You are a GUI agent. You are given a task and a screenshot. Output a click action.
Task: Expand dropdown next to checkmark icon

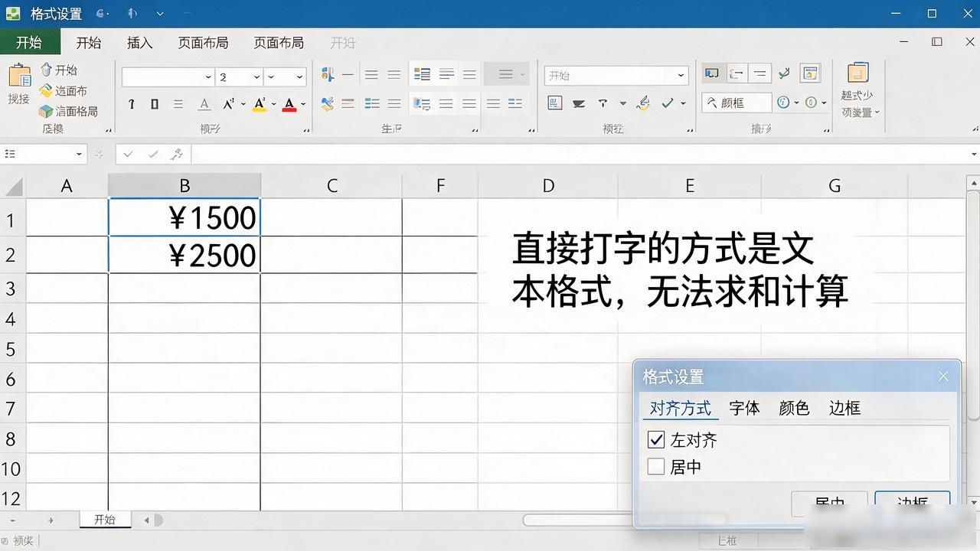tap(683, 103)
